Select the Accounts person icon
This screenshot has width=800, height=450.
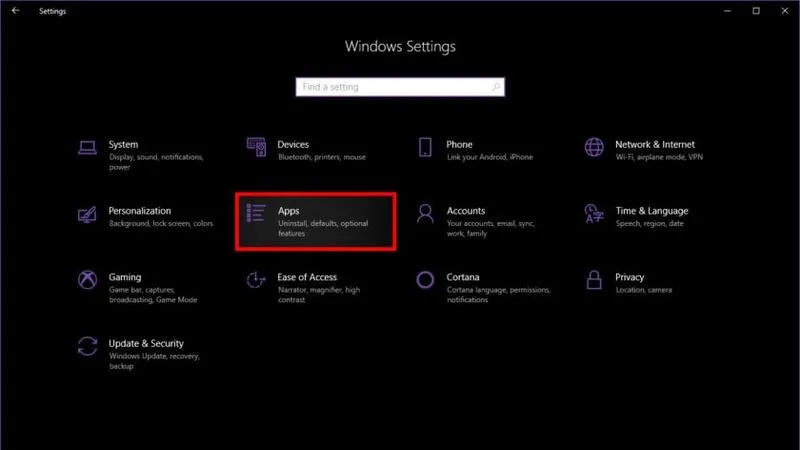(x=425, y=214)
